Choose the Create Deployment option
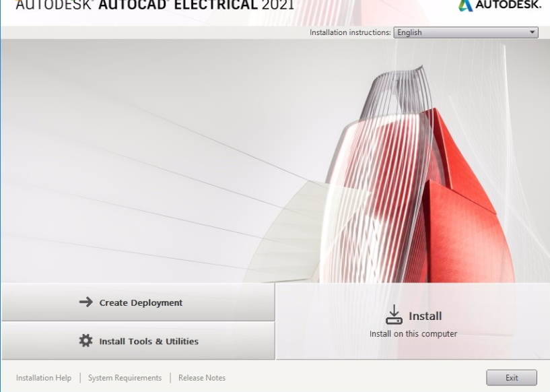Screen dimensions: 550x392 [x=138, y=302]
